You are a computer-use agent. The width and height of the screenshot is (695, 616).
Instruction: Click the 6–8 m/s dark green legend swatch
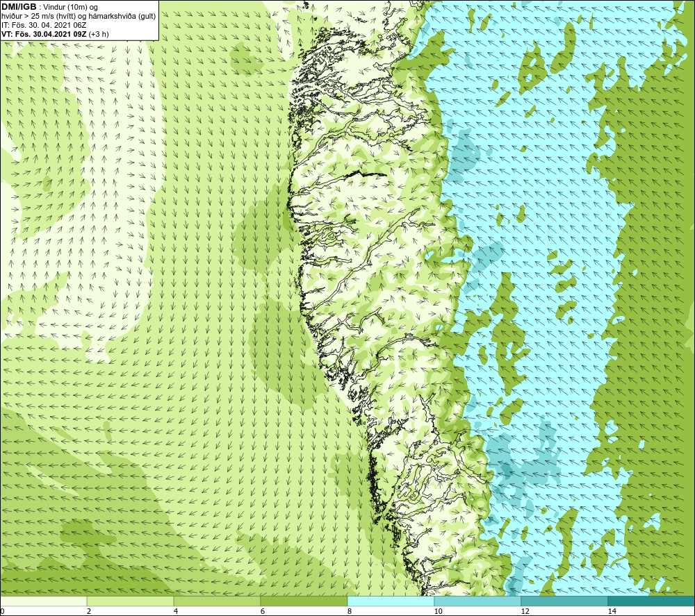pyautogui.click(x=304, y=601)
